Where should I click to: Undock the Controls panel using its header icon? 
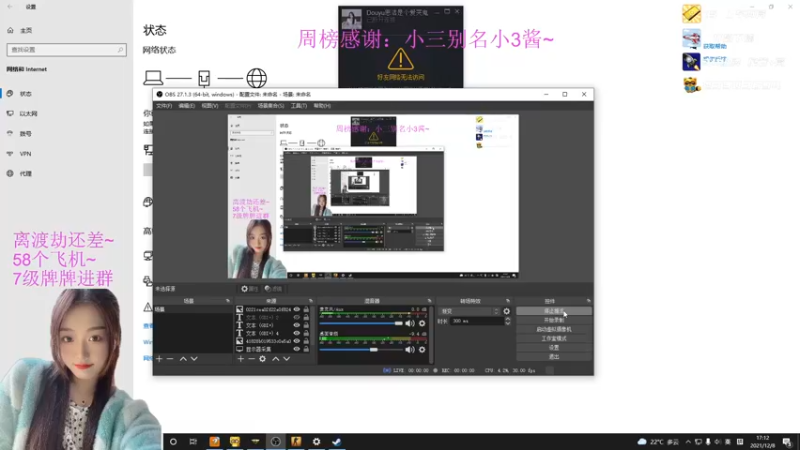tap(588, 301)
